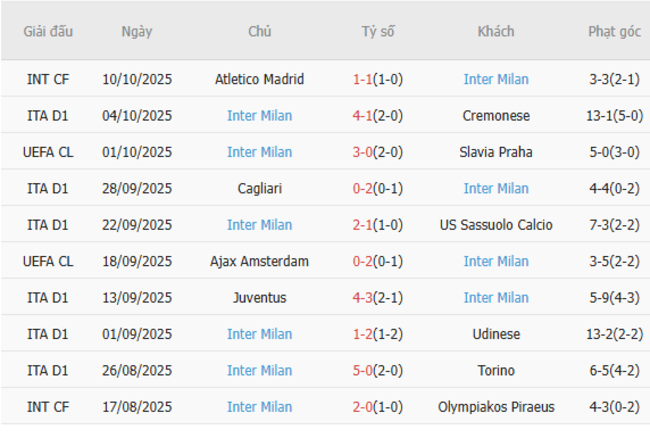Image resolution: width=650 pixels, height=438 pixels.
Task: Open the Udinese team link
Action: [496, 334]
